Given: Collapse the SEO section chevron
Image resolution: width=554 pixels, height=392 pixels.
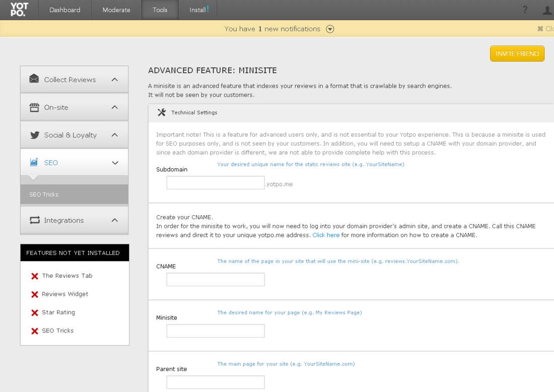Looking at the screenshot, I should coord(115,163).
